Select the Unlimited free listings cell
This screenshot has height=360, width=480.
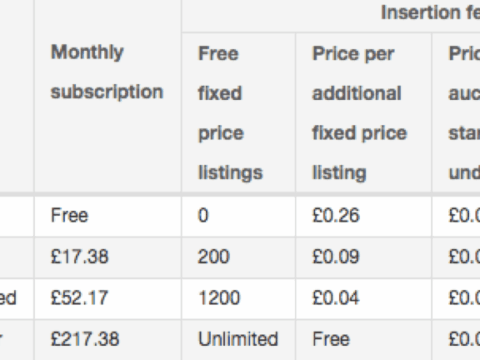(x=238, y=339)
